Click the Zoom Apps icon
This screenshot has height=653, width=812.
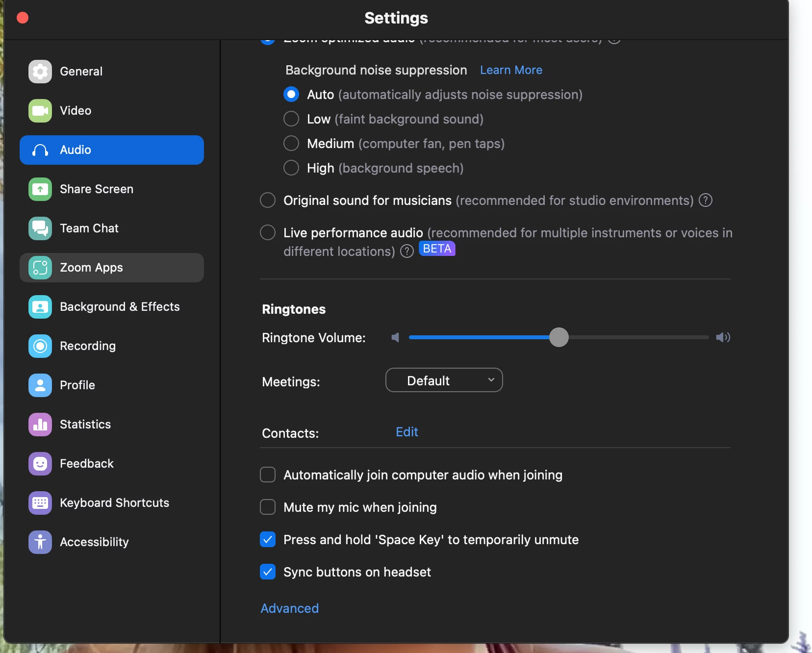tap(40, 268)
